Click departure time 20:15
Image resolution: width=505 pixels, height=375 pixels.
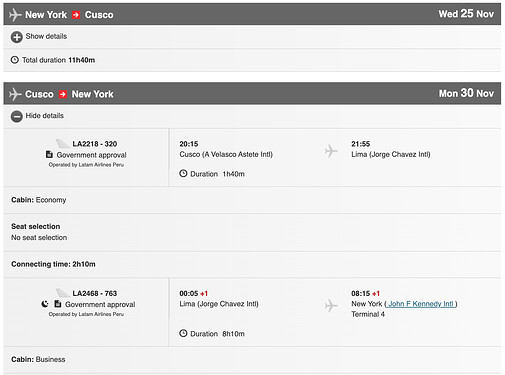click(x=189, y=144)
